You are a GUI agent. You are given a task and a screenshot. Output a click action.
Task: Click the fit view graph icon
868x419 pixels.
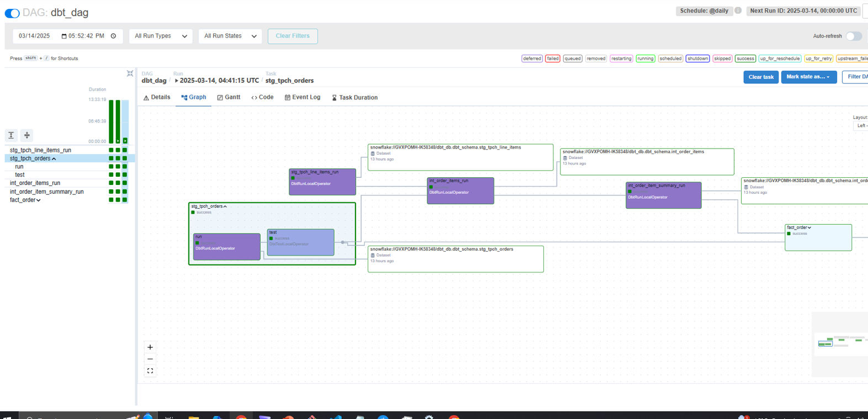[x=150, y=371]
